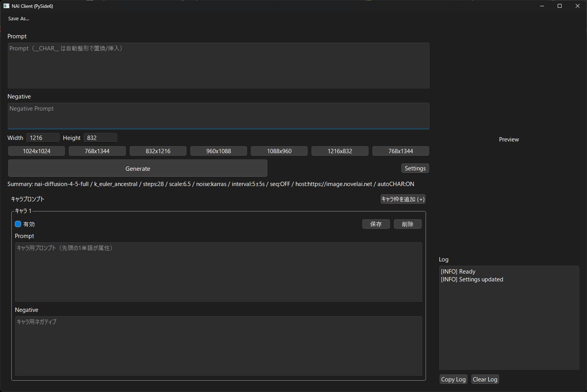
Task: Add a character slot with キャラ枠を追加 (+)
Action: pyautogui.click(x=403, y=199)
